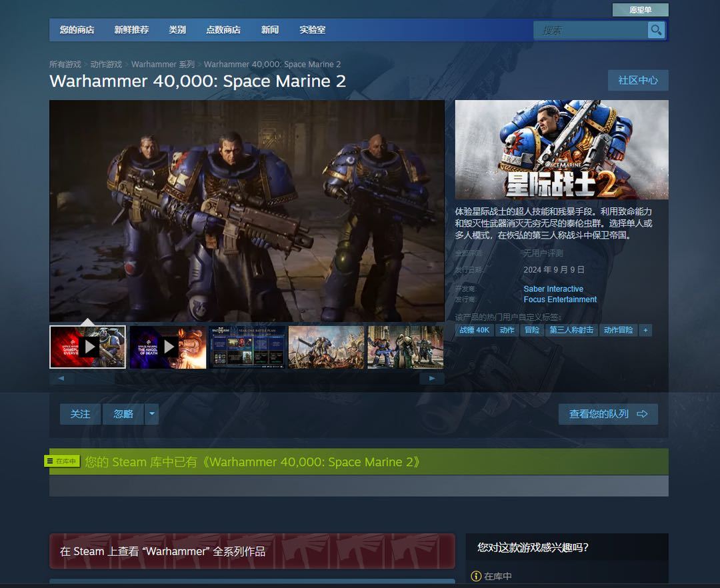Open the 新闻 tab

coord(270,30)
